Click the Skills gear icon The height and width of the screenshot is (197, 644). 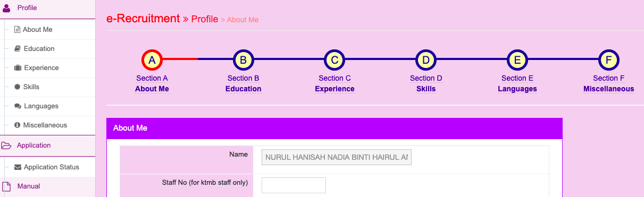(x=18, y=87)
